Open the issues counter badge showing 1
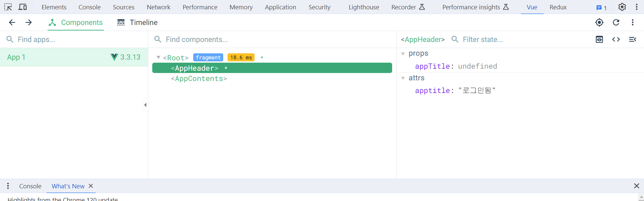The image size is (644, 201). pyautogui.click(x=601, y=8)
